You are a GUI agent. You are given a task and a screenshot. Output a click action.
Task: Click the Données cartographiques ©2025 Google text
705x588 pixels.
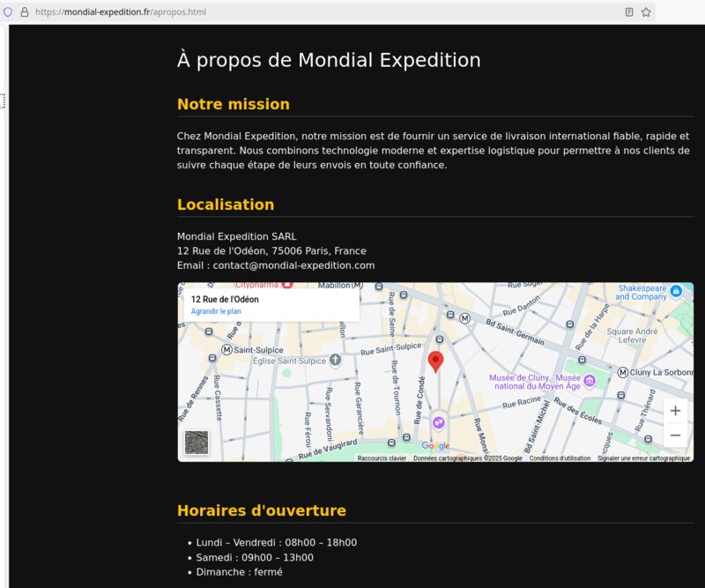[x=468, y=458]
